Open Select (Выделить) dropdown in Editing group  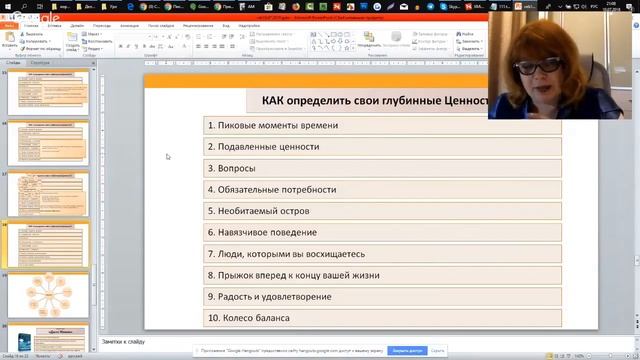469,49
